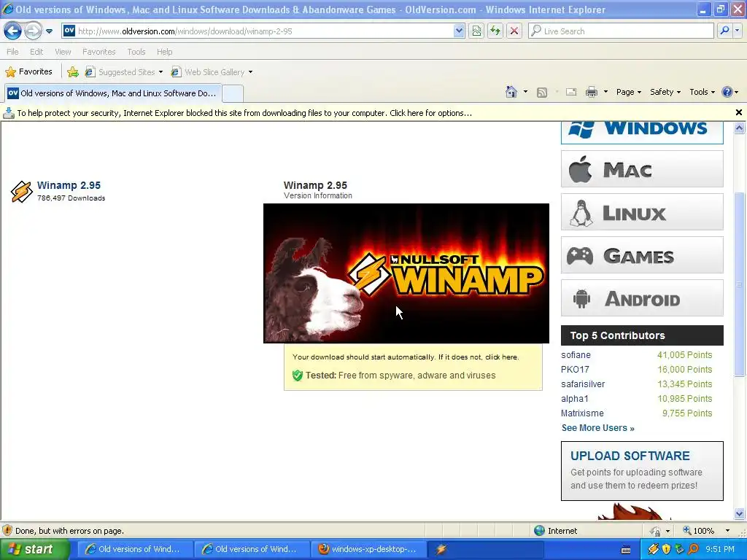Click See More Users link
Image resolution: width=747 pixels, height=560 pixels.
point(598,427)
